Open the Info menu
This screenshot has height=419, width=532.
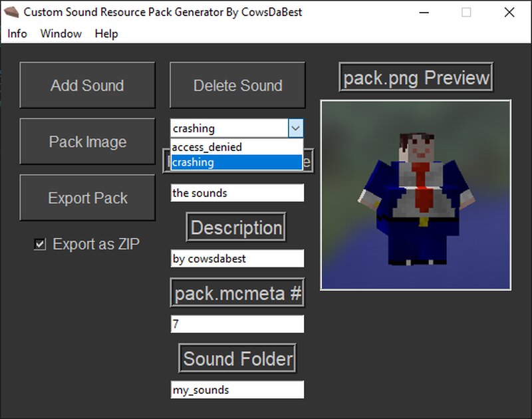point(17,34)
